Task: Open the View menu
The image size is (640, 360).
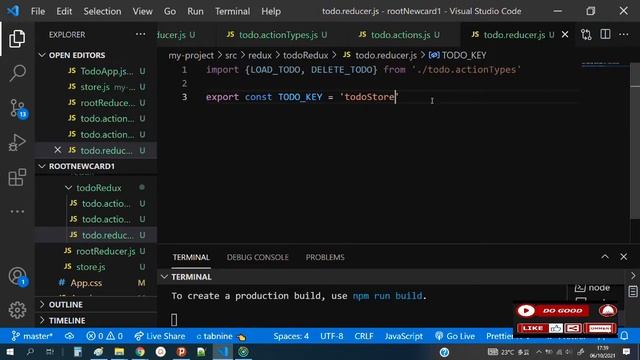Action: (x=142, y=11)
